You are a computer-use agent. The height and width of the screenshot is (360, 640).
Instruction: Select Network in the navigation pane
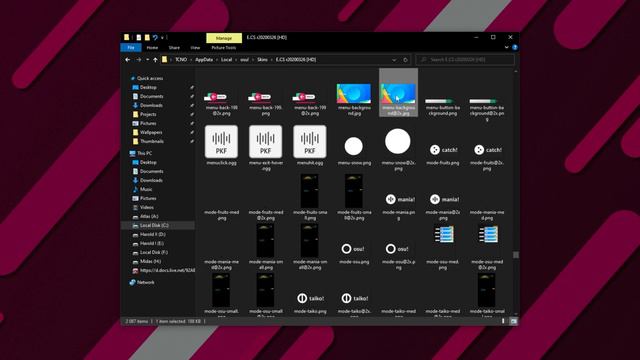(146, 282)
